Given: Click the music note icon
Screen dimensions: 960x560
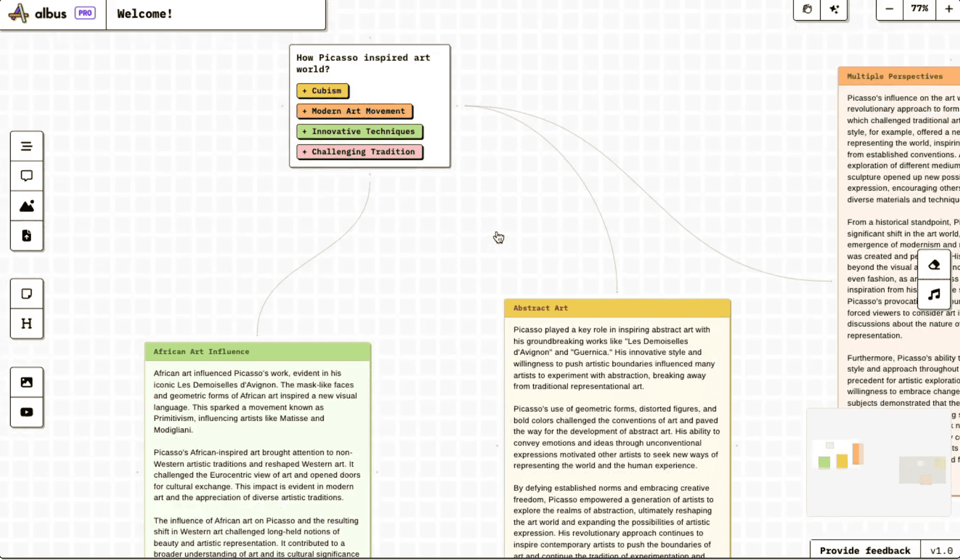Looking at the screenshot, I should point(934,294).
